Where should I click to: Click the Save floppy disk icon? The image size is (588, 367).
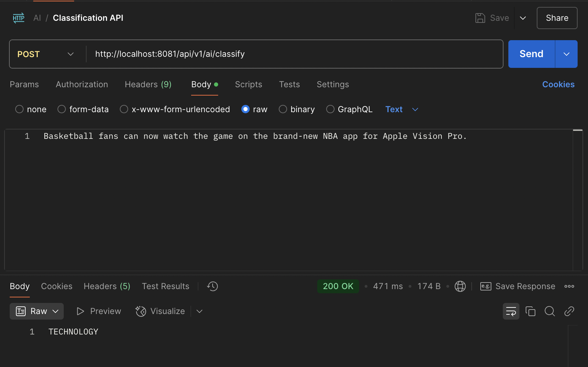[x=480, y=18]
